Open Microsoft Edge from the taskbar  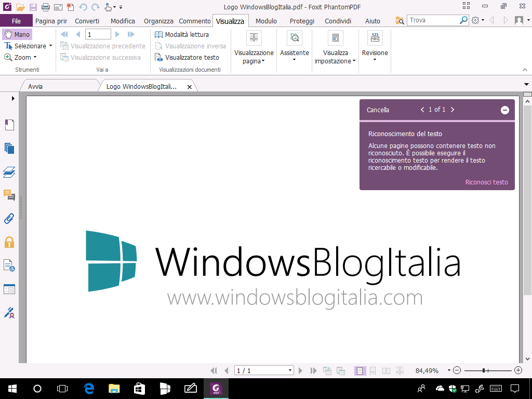pyautogui.click(x=89, y=389)
